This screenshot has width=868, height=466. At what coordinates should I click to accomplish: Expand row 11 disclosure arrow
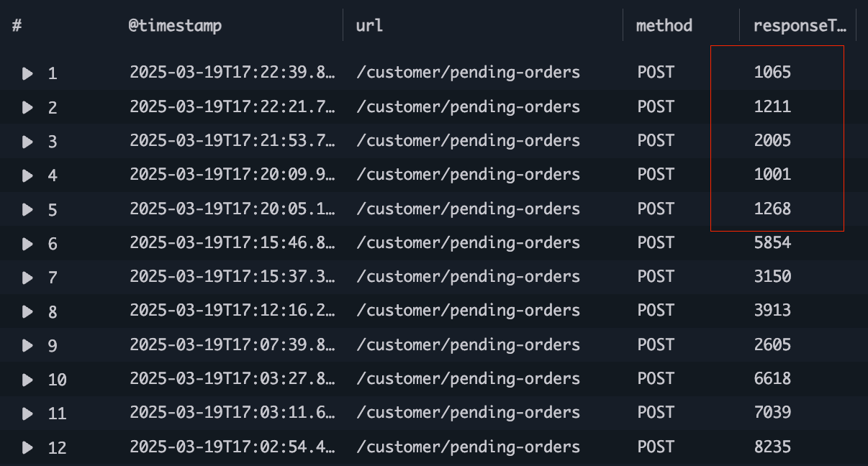(x=27, y=414)
